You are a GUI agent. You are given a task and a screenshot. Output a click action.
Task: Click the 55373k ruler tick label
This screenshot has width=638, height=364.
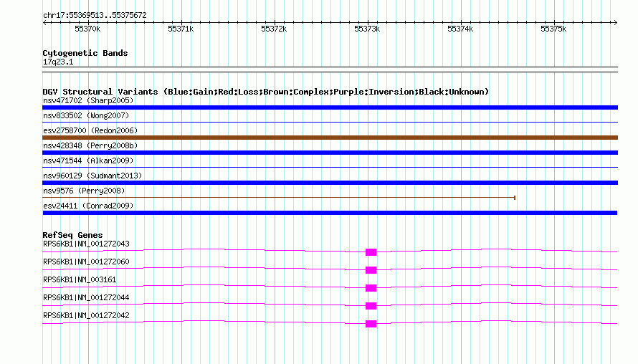point(367,29)
